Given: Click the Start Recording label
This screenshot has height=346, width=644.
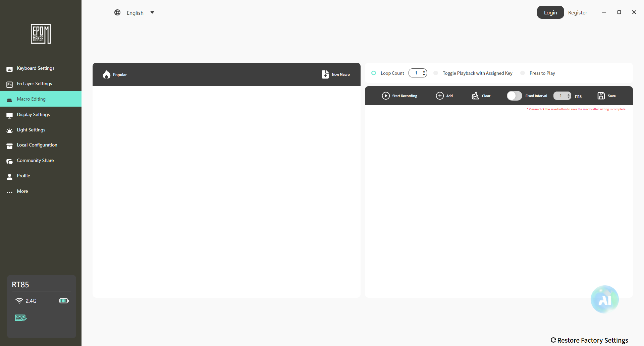Looking at the screenshot, I should [x=405, y=96].
